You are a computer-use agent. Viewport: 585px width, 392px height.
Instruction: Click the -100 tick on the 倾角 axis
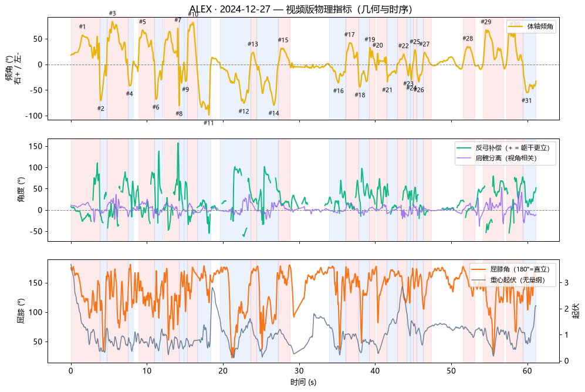[x=34, y=116]
